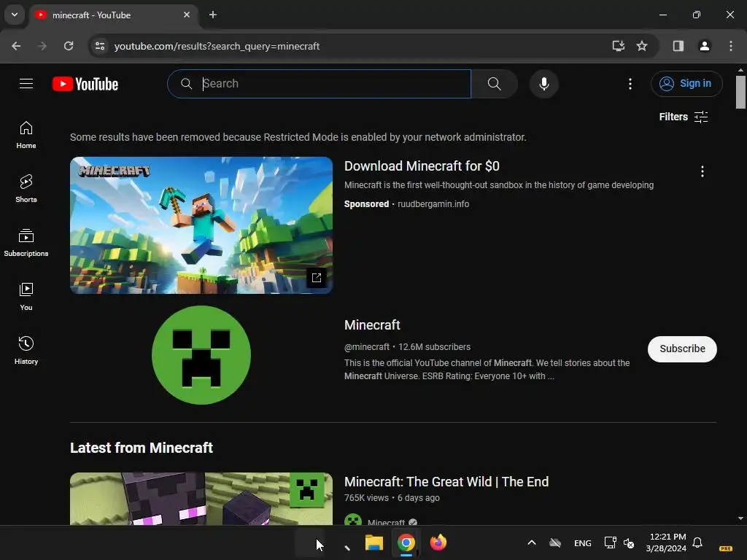Open a new browser tab
This screenshot has width=747, height=560.
pos(213,15)
